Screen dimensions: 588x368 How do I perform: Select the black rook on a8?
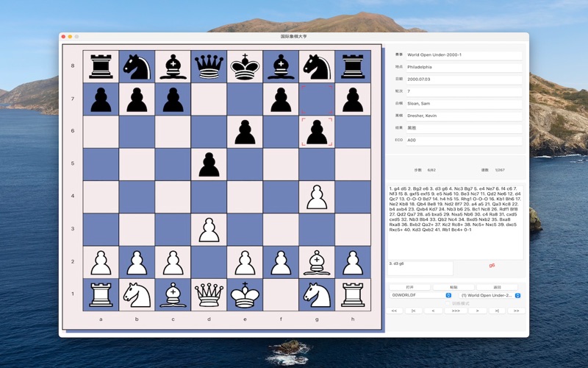tap(101, 66)
